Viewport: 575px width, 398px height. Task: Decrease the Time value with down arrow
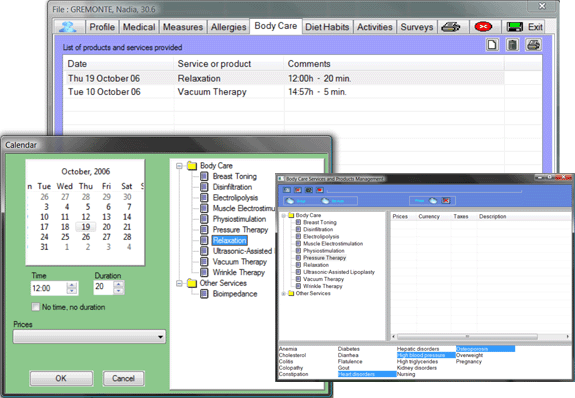(x=72, y=291)
